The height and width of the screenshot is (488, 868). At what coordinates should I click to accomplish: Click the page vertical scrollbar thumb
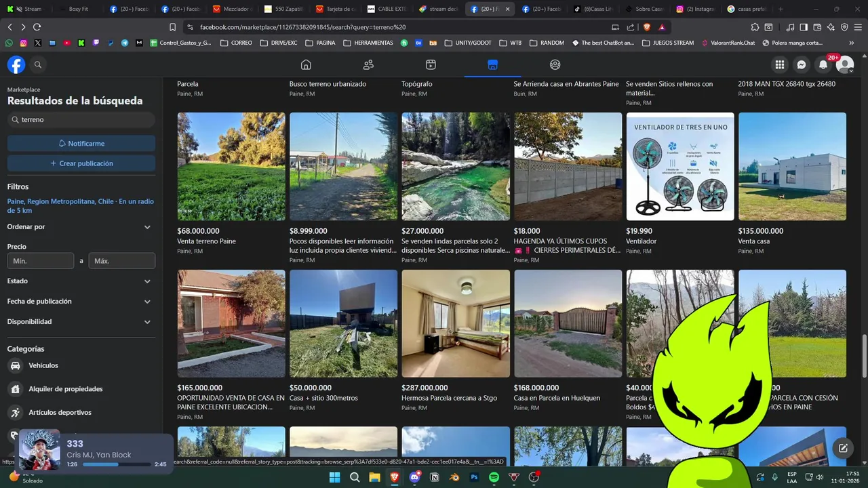(x=864, y=357)
